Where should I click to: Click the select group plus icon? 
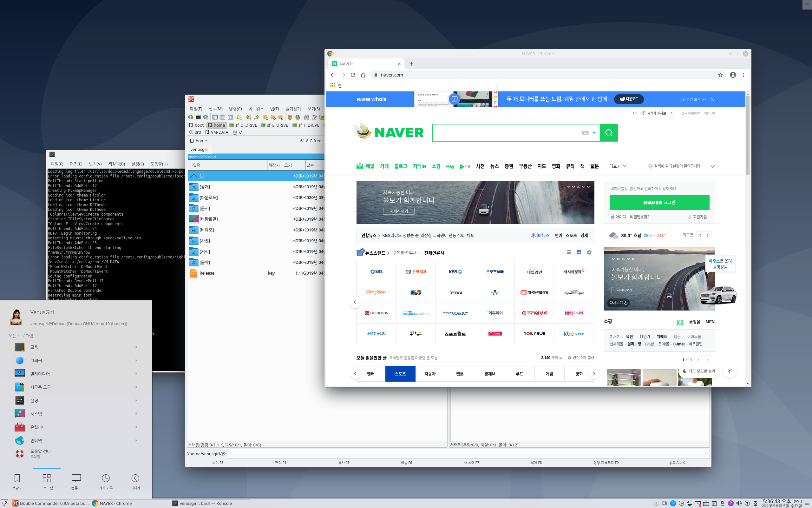point(265,117)
